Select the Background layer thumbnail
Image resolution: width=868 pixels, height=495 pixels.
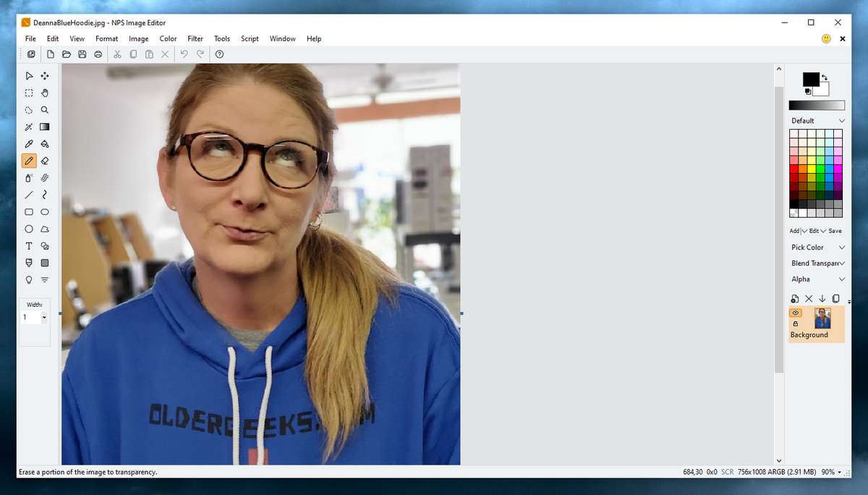pyautogui.click(x=822, y=318)
